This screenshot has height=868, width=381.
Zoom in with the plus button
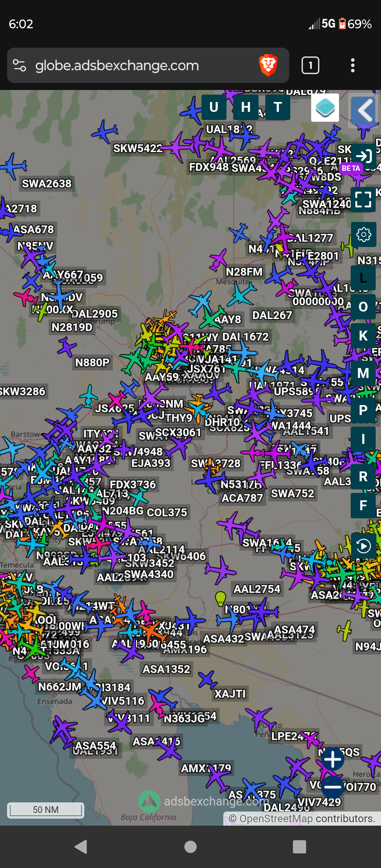click(x=333, y=759)
